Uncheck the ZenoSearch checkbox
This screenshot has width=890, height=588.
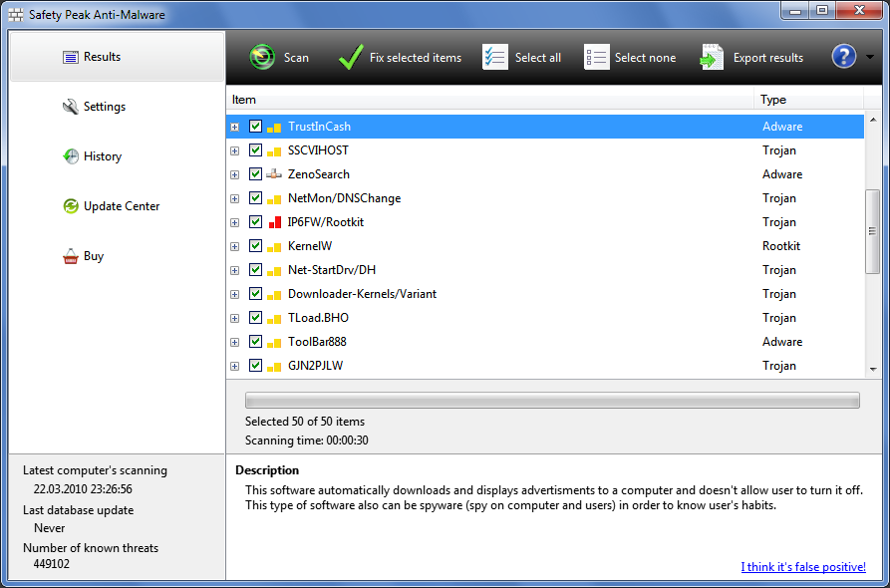255,174
